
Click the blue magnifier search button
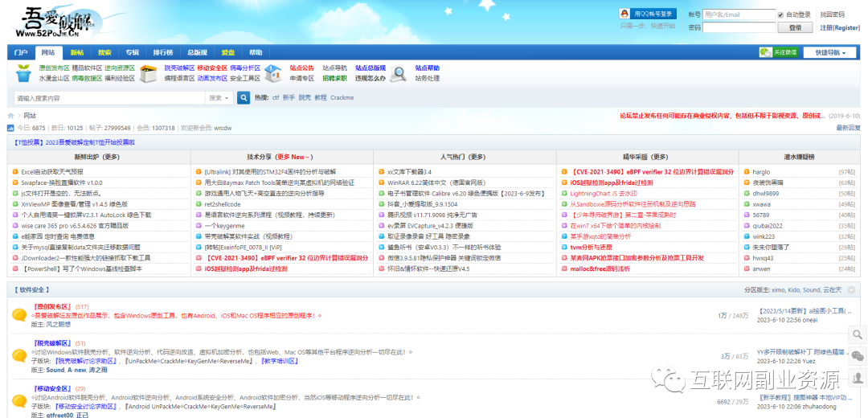tap(244, 97)
